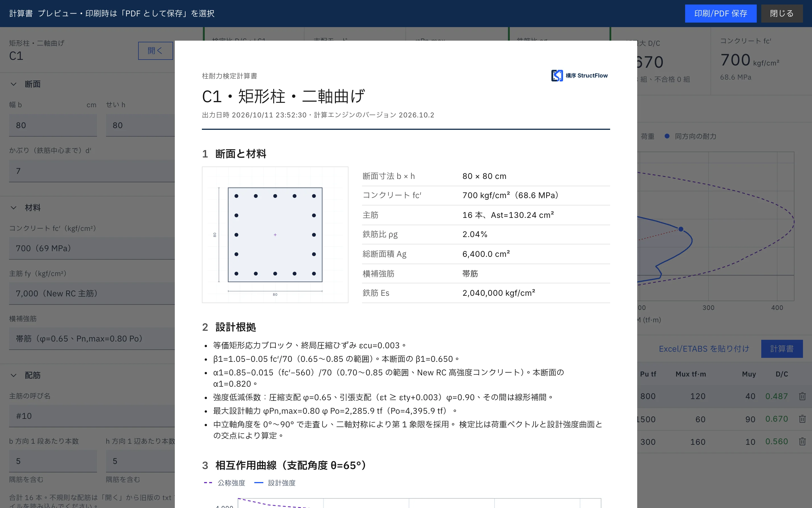Click the StructFlow logo icon
The image size is (812, 508).
click(x=557, y=76)
